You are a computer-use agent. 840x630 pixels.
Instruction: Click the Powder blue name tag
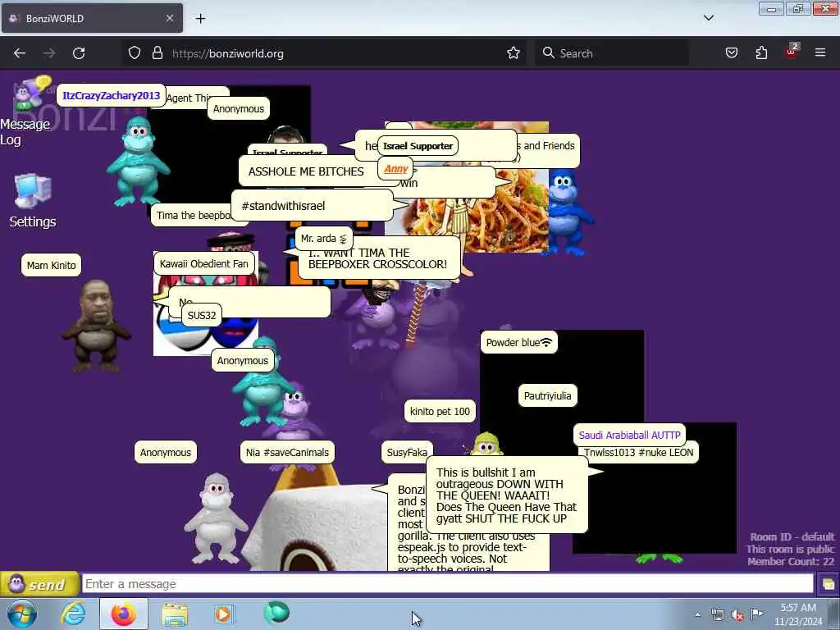pos(518,342)
